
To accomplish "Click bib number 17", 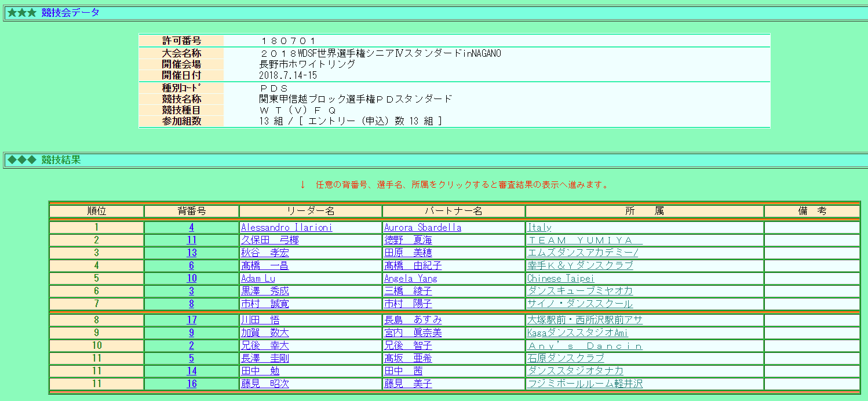I will [x=191, y=320].
